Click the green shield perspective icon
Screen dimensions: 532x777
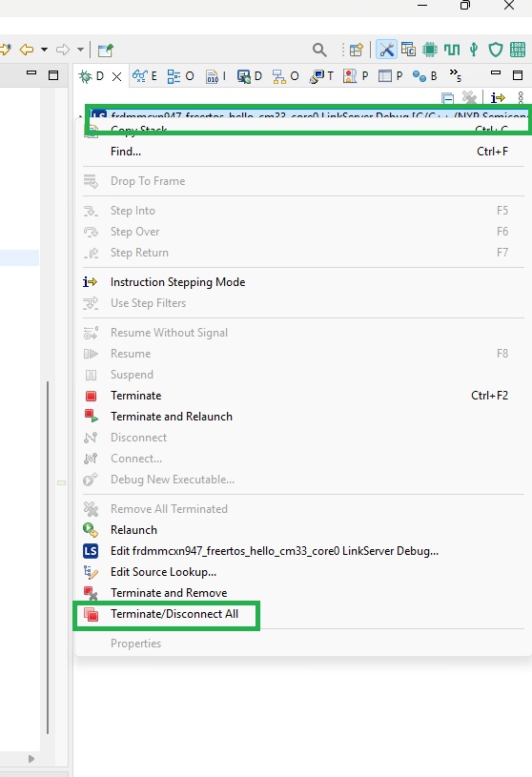point(496,50)
